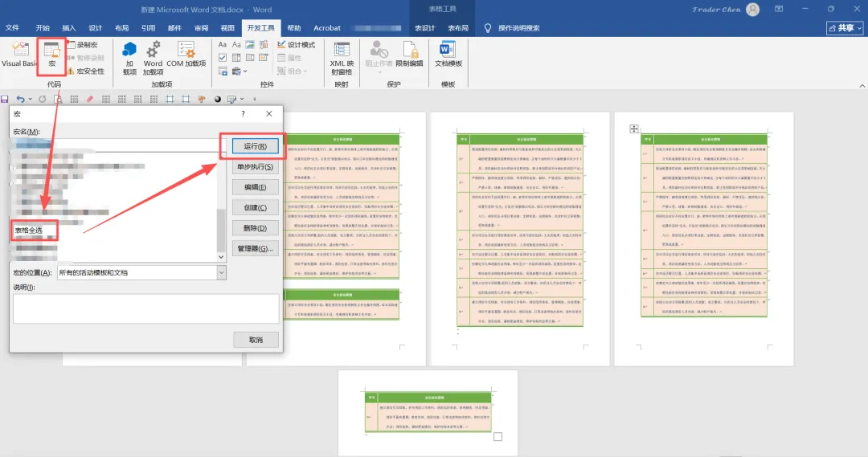The image size is (868, 457).
Task: Open COM 加载项 dialog
Action: click(186, 55)
